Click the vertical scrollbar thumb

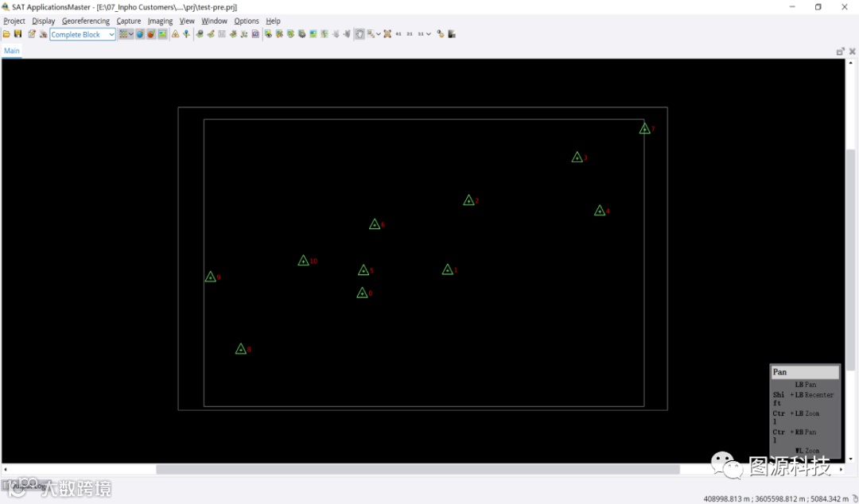(x=850, y=260)
